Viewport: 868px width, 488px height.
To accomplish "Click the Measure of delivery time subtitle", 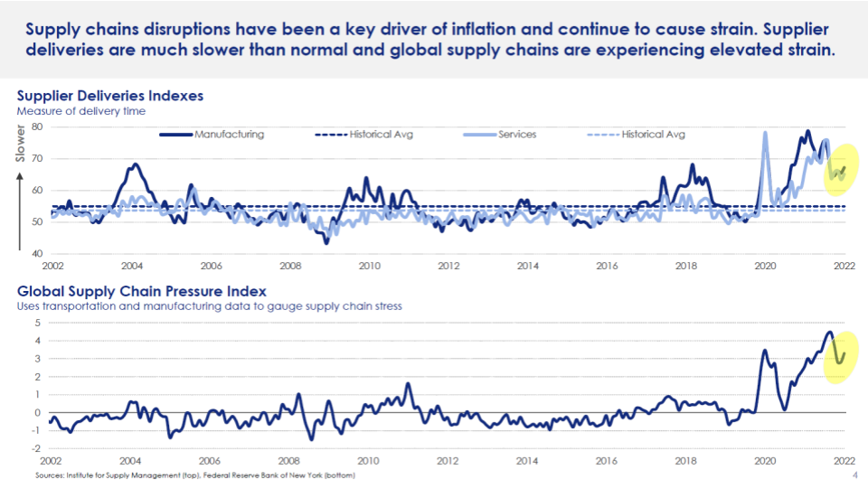I will 81,110.
